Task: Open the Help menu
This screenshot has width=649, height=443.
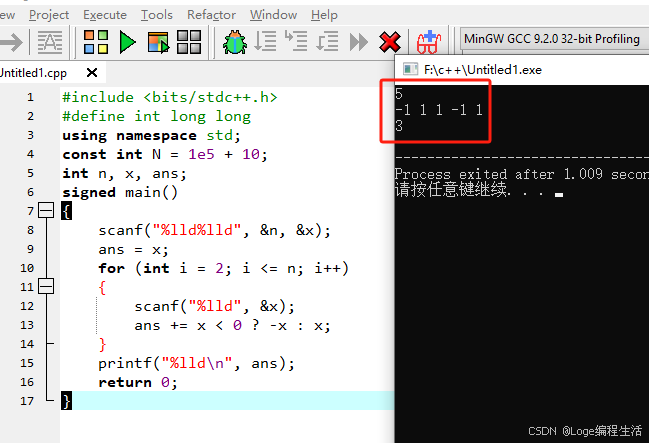Action: pos(324,15)
